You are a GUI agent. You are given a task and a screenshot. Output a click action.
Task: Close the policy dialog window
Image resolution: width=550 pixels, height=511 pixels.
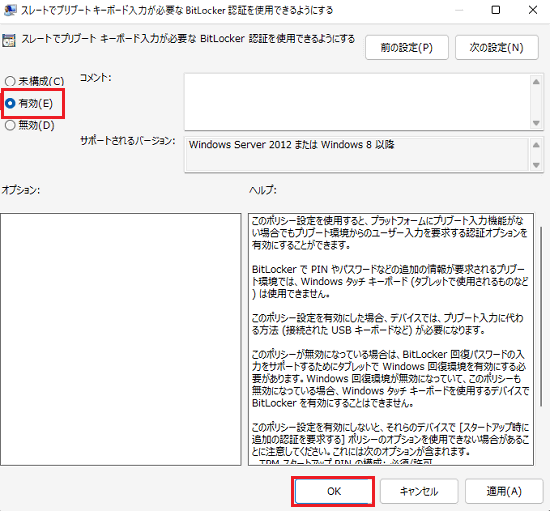533,10
